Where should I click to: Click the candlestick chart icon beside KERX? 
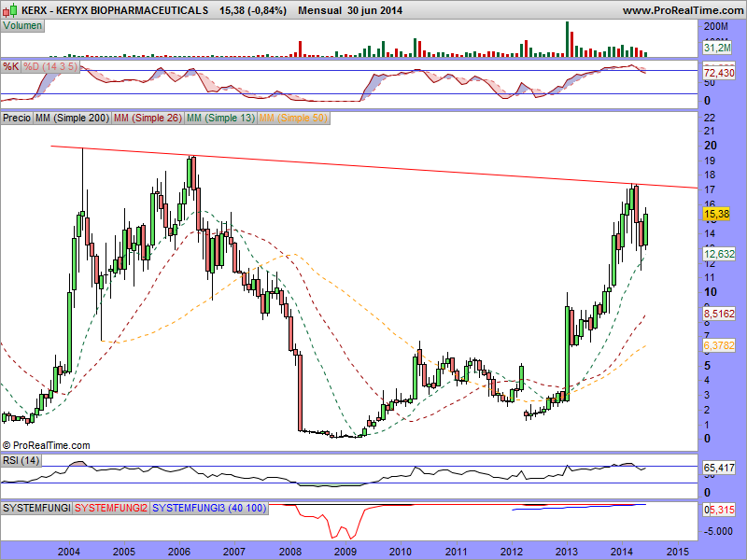9,10
